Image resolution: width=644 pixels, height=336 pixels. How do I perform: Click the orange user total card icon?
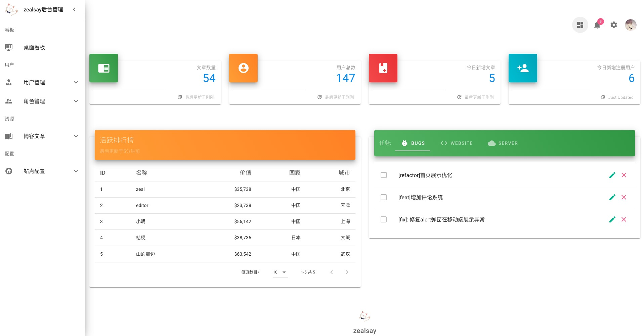[x=243, y=68]
